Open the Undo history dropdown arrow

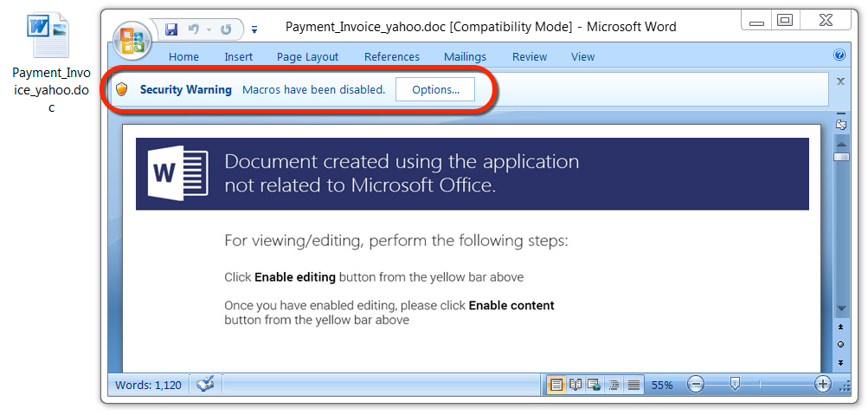pos(209,30)
